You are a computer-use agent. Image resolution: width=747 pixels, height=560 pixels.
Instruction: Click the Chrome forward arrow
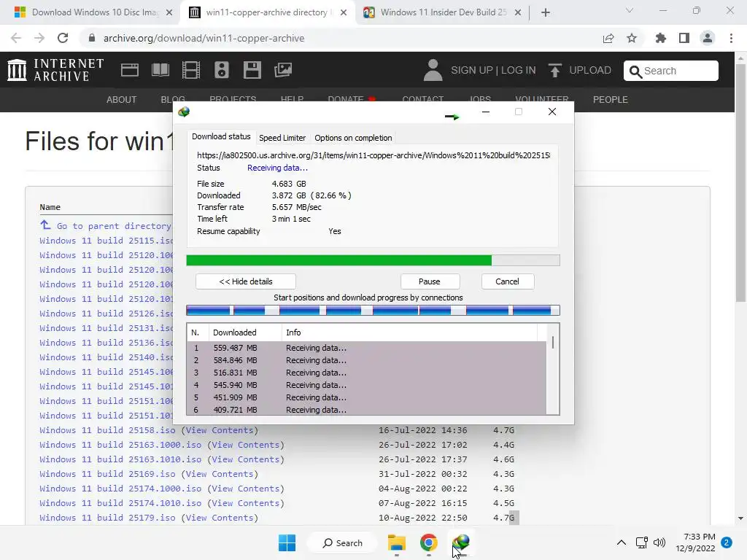click(x=39, y=38)
